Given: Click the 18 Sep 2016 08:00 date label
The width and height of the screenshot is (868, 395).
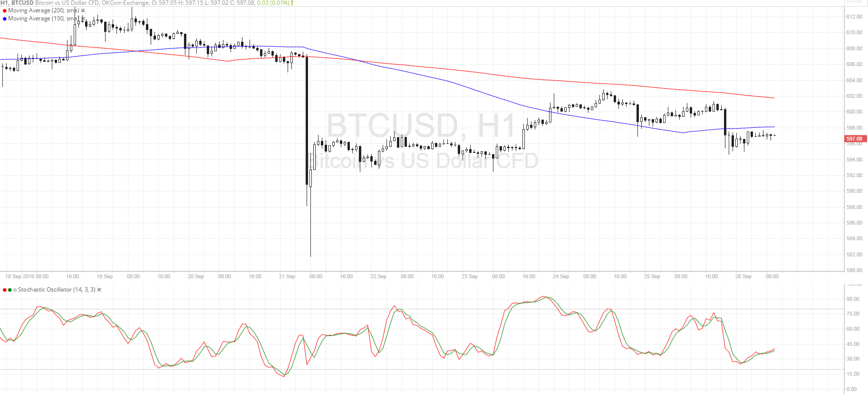Looking at the screenshot, I should pos(27,276).
